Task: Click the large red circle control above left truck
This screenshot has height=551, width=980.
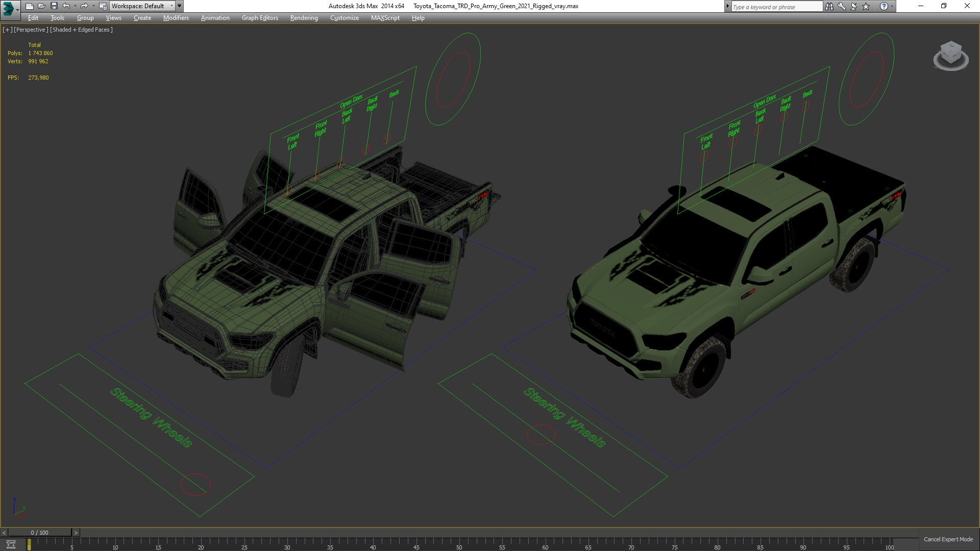Action: point(453,79)
